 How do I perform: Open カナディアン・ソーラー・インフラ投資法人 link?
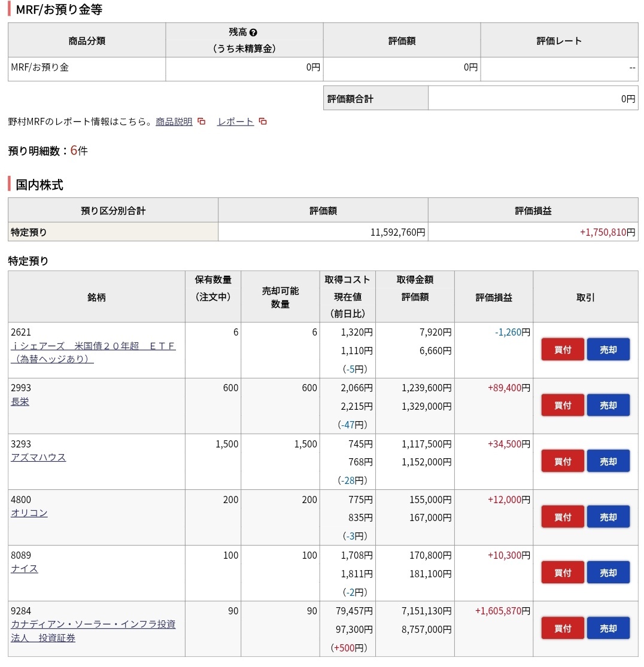click(x=93, y=625)
